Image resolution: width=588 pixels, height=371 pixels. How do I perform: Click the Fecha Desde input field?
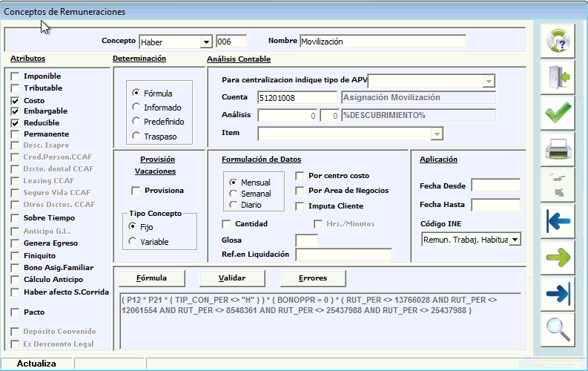tap(495, 185)
